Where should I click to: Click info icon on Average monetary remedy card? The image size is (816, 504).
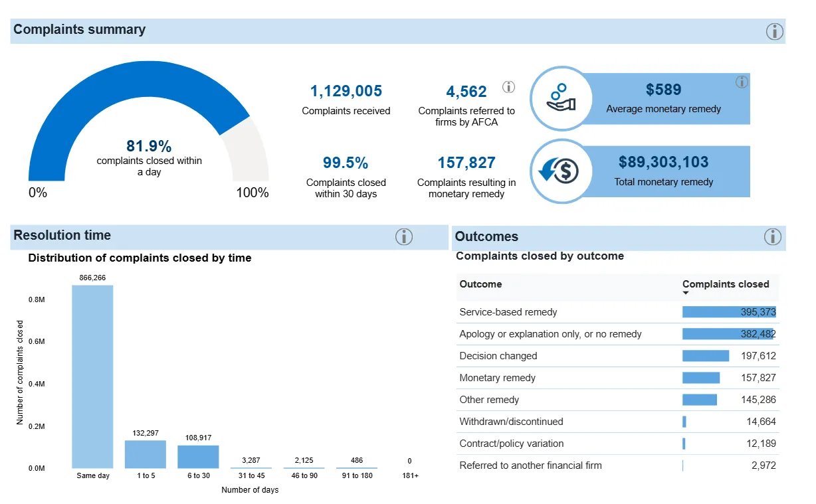click(x=742, y=82)
